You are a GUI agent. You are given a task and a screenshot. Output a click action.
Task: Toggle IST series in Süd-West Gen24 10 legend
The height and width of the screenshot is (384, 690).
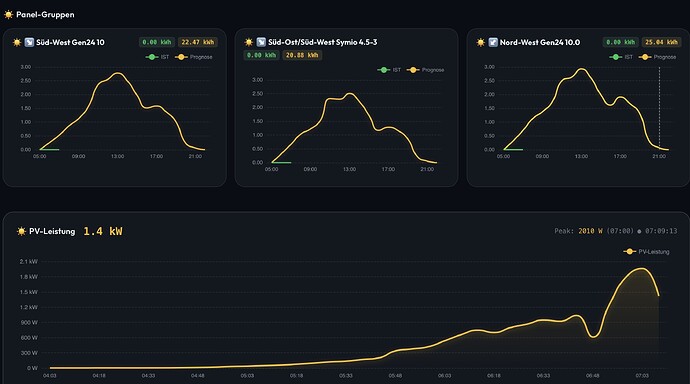pyautogui.click(x=157, y=57)
